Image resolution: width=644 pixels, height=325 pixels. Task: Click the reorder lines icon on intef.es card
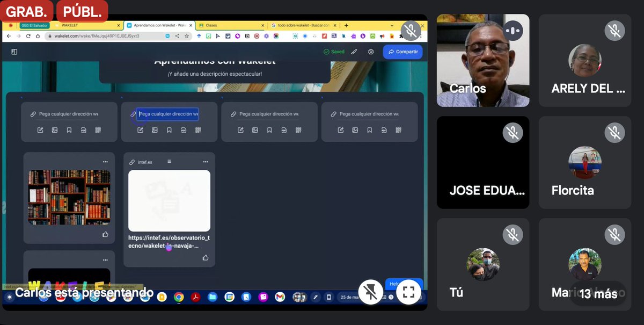170,161
